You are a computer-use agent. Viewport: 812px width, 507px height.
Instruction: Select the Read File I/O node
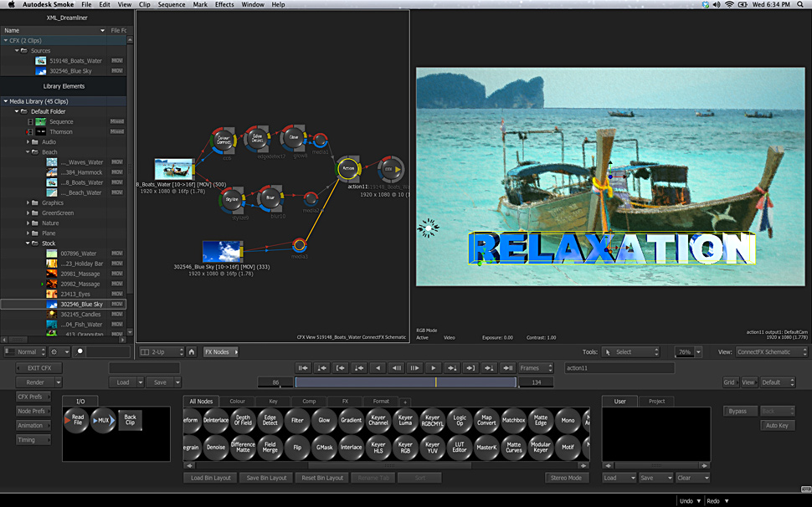point(78,420)
